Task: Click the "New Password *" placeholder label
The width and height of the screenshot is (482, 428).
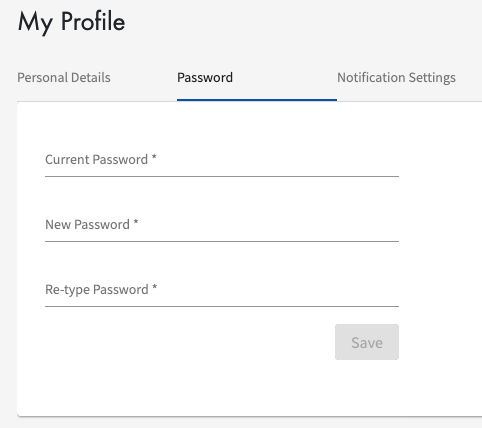Action: click(x=92, y=225)
